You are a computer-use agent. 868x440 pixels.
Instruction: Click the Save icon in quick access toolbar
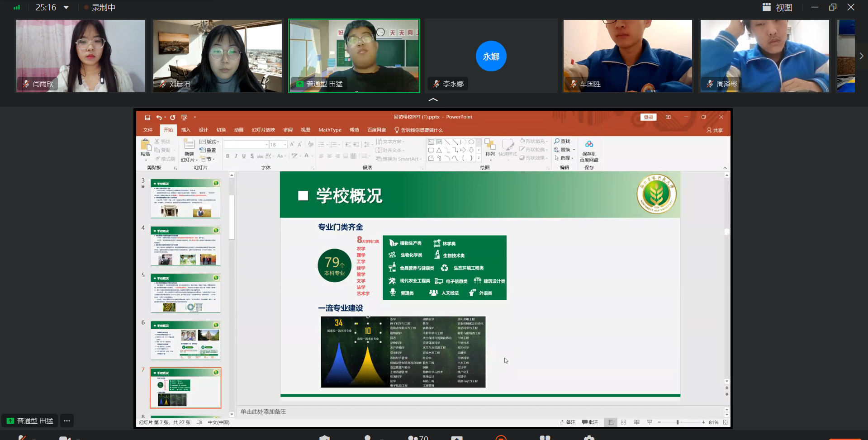(147, 118)
